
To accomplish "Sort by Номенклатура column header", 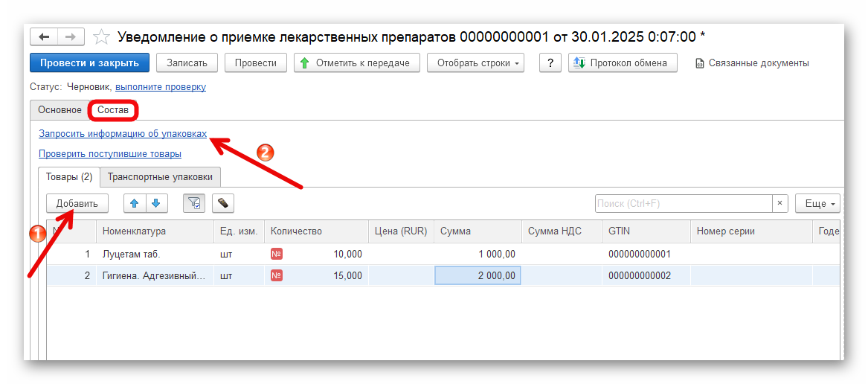I will (155, 231).
